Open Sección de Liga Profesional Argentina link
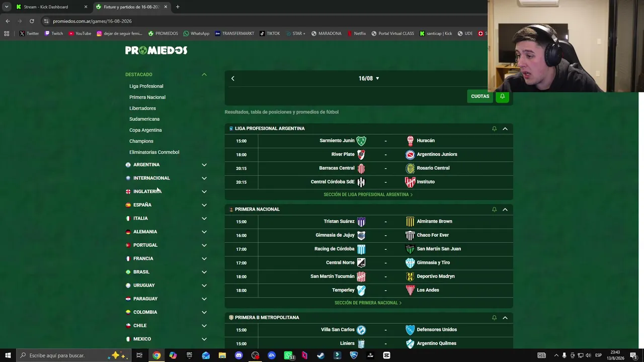Image resolution: width=644 pixels, height=362 pixels. pyautogui.click(x=368, y=195)
